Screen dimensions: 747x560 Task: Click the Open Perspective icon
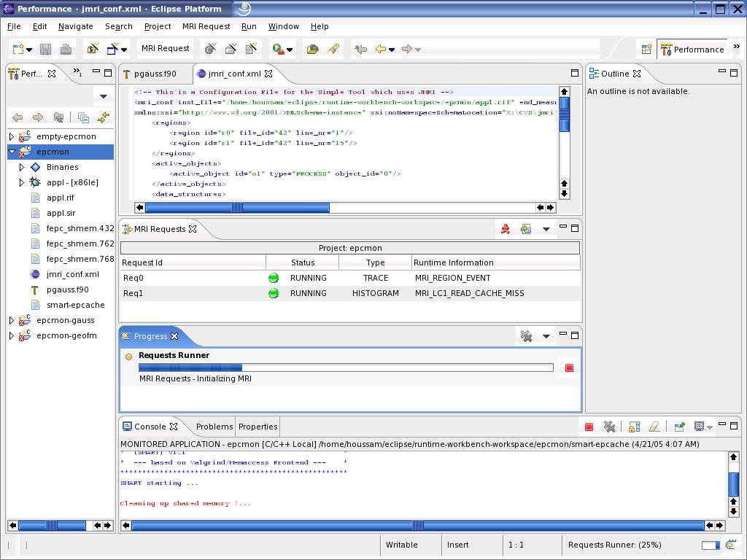pyautogui.click(x=646, y=49)
